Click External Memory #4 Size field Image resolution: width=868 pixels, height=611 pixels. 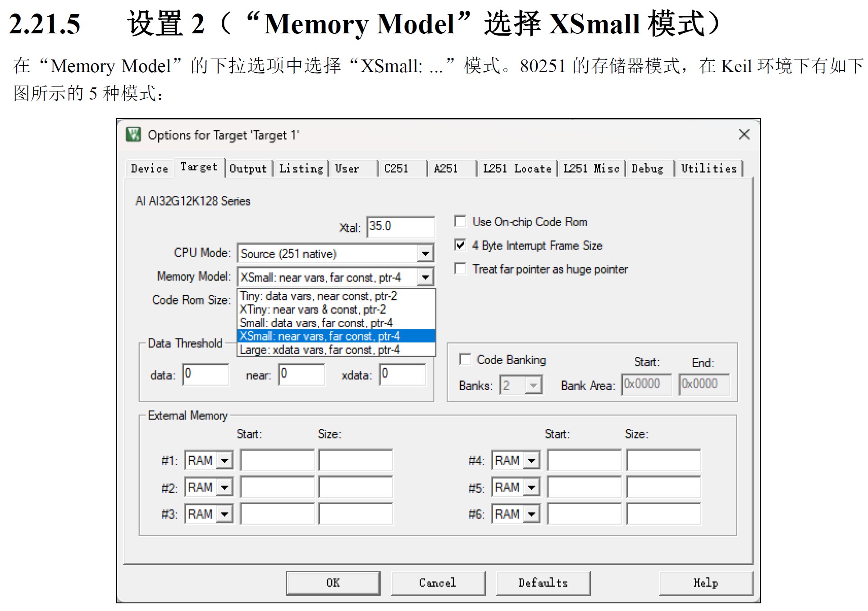click(663, 460)
